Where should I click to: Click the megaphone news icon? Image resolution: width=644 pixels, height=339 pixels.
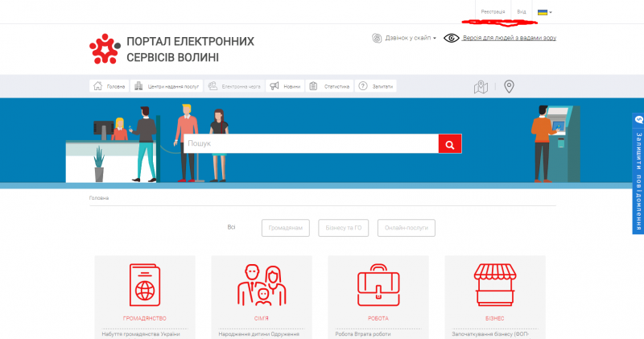pyautogui.click(x=275, y=85)
